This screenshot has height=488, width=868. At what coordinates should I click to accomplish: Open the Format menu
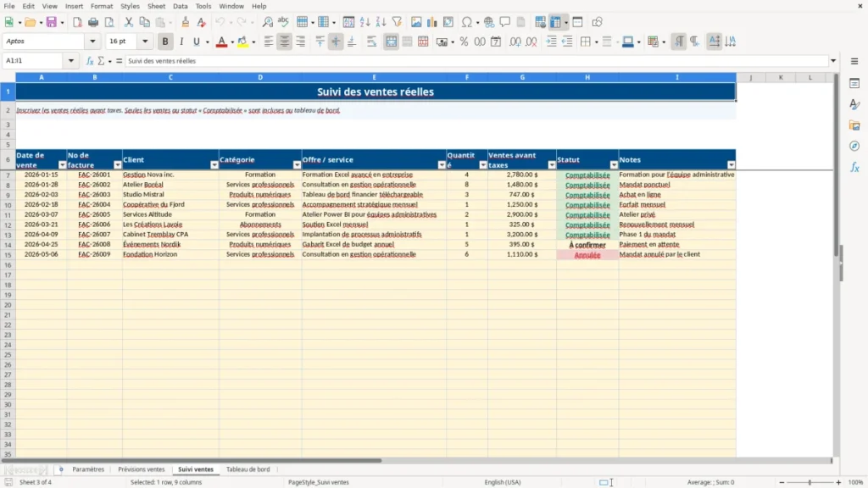point(102,6)
